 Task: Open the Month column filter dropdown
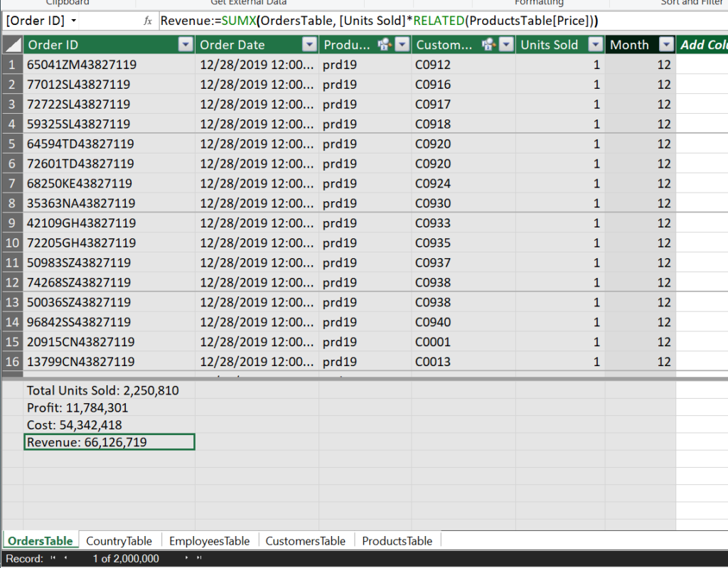(666, 45)
